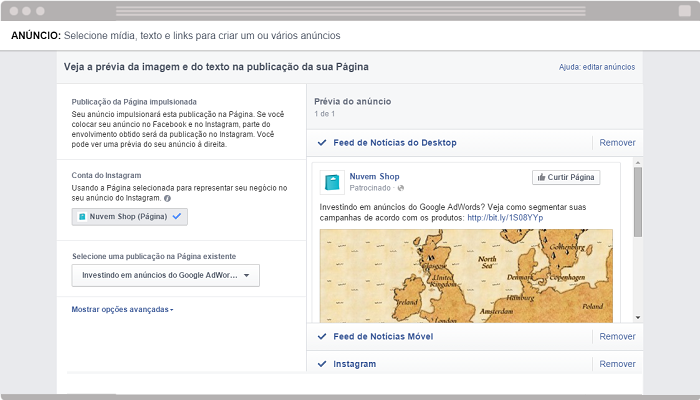Click the Conta do Instagram label
This screenshot has width=700, height=400.
point(106,175)
